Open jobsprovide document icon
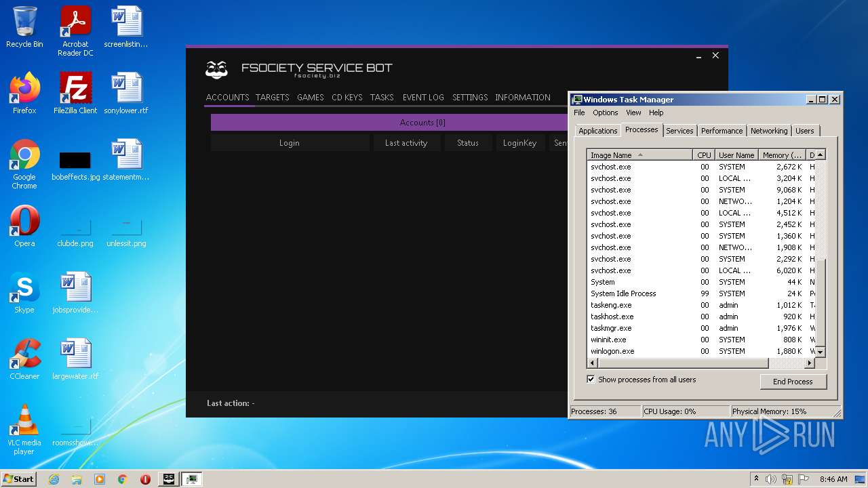The image size is (868, 488). [75, 293]
